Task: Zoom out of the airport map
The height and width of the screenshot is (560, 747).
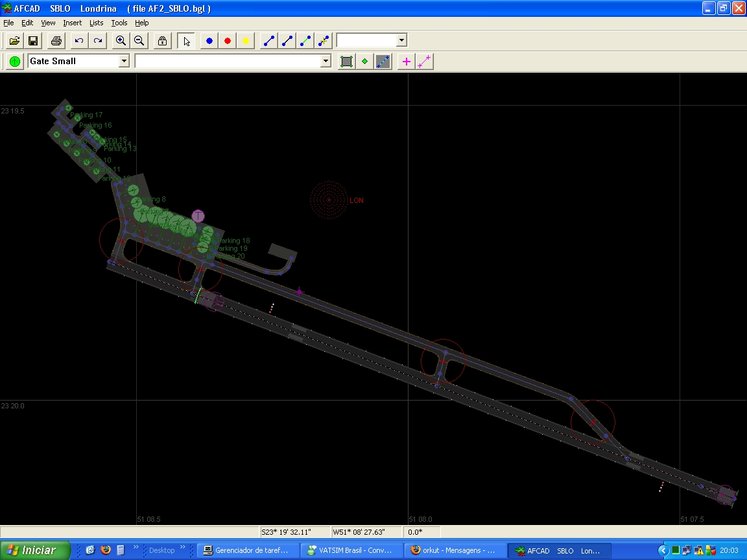Action: click(139, 41)
